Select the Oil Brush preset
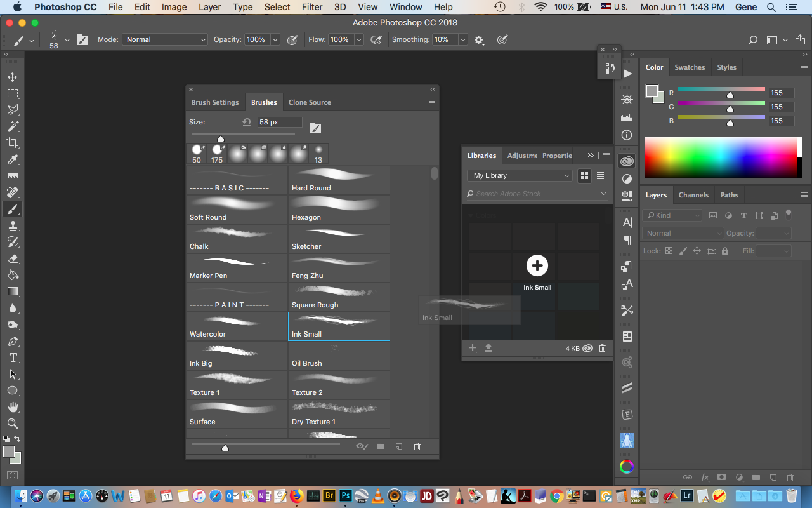The image size is (812, 508). 339,356
